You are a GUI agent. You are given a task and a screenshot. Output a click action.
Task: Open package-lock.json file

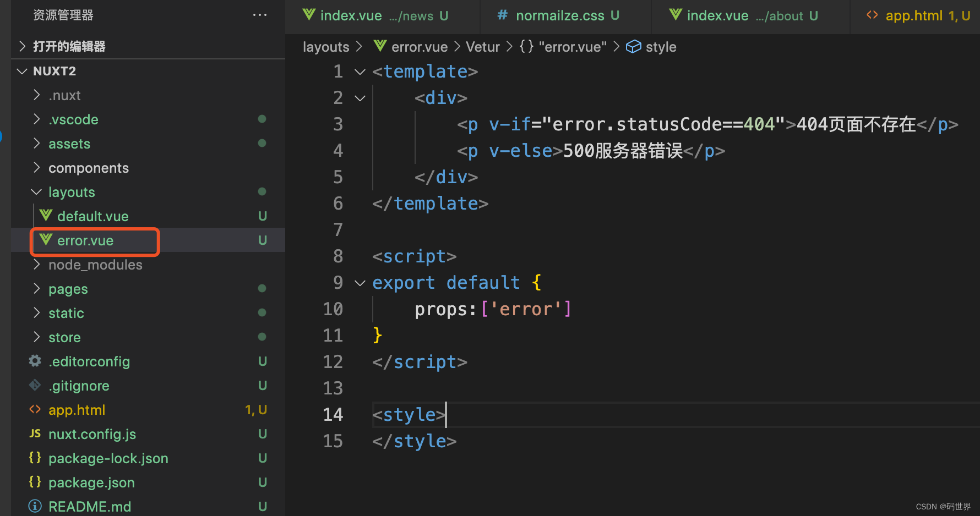148,458
